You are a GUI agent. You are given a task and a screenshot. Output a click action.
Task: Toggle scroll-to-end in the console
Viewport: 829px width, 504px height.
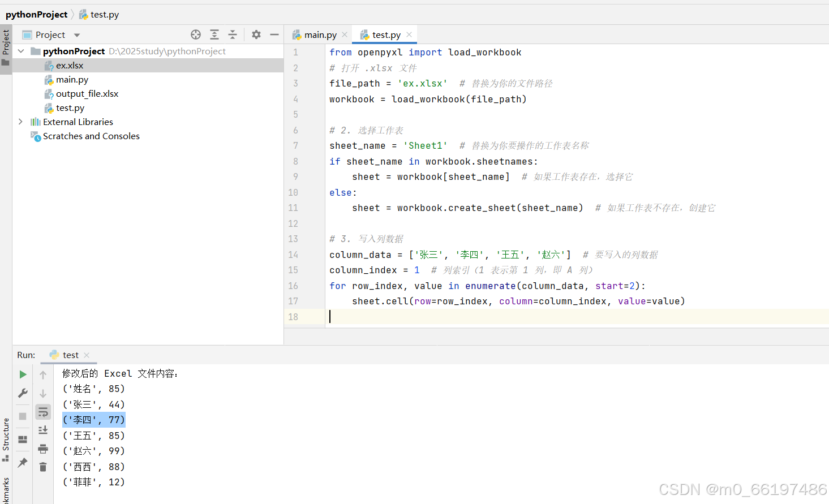point(43,430)
